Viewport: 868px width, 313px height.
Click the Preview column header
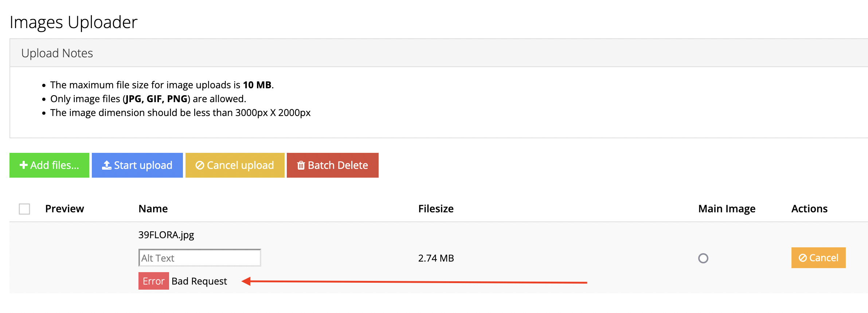click(64, 209)
